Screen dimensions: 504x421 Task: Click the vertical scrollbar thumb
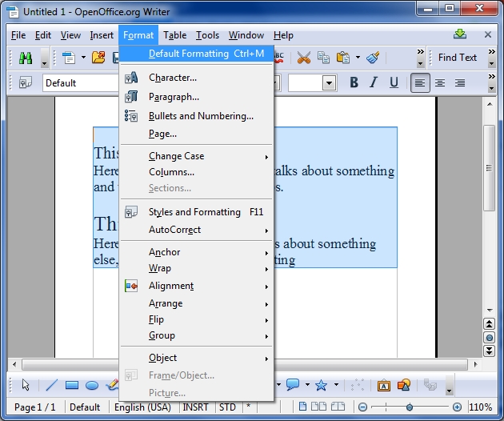489,168
